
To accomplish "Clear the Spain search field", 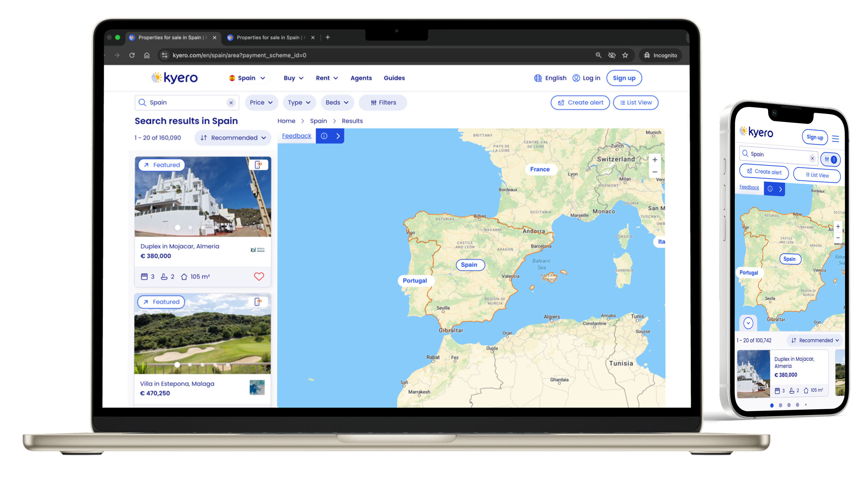I will 231,103.
